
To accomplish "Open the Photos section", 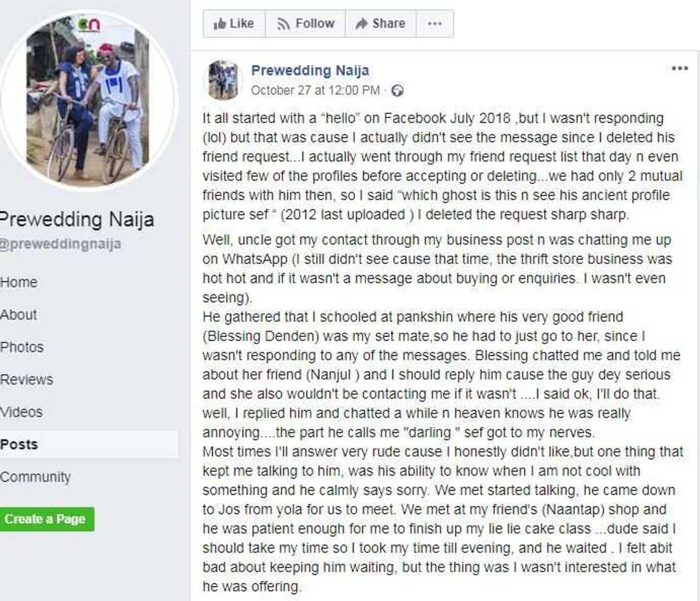I will [x=22, y=347].
